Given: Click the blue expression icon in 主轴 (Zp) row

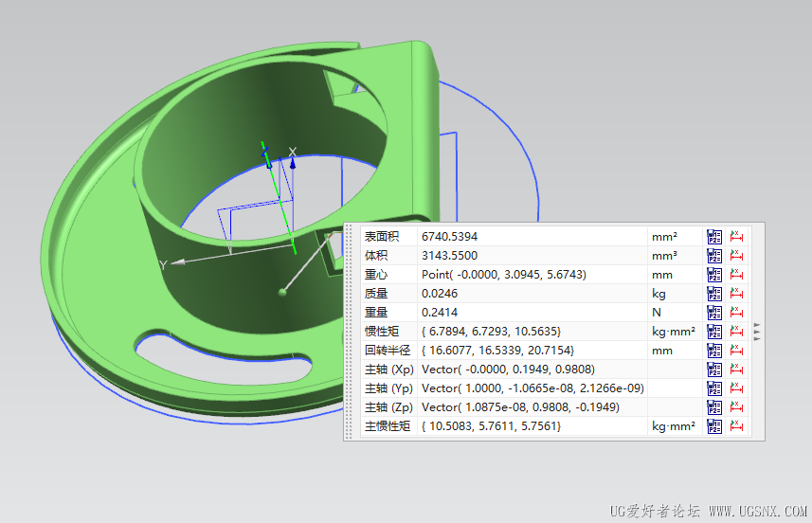Looking at the screenshot, I should click(714, 407).
